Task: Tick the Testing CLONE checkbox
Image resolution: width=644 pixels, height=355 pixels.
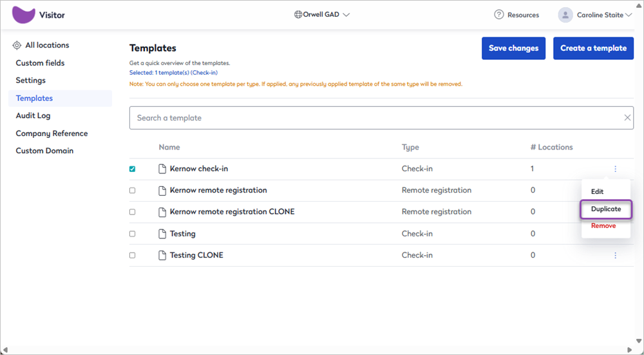Action: [x=132, y=256]
